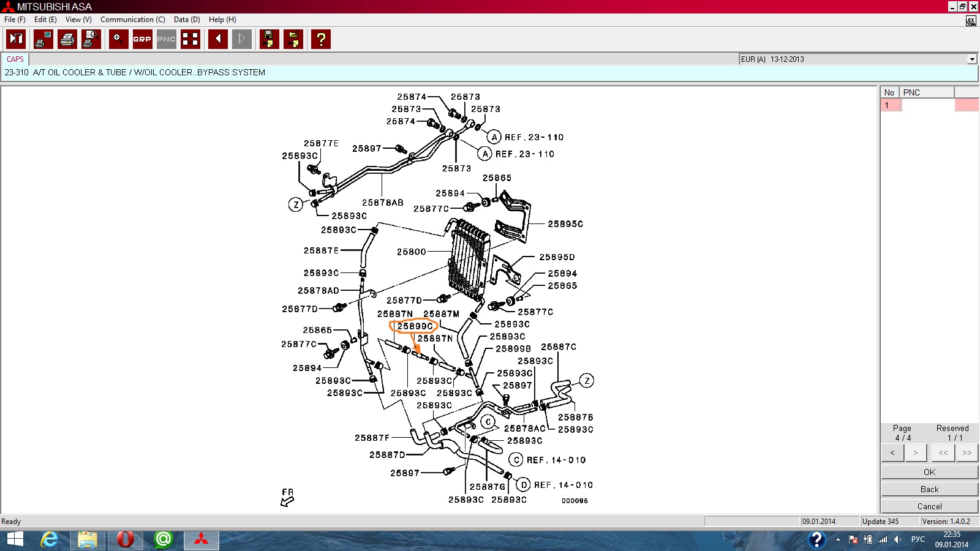Click the battery tray icon
This screenshot has width=980, height=551.
(868, 539)
